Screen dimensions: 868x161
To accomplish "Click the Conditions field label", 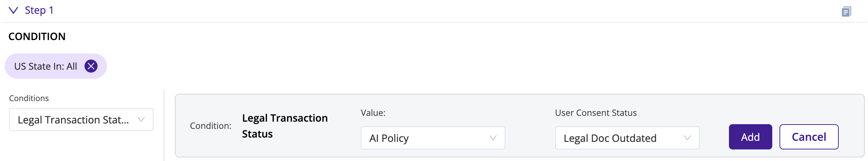I will click(x=29, y=98).
